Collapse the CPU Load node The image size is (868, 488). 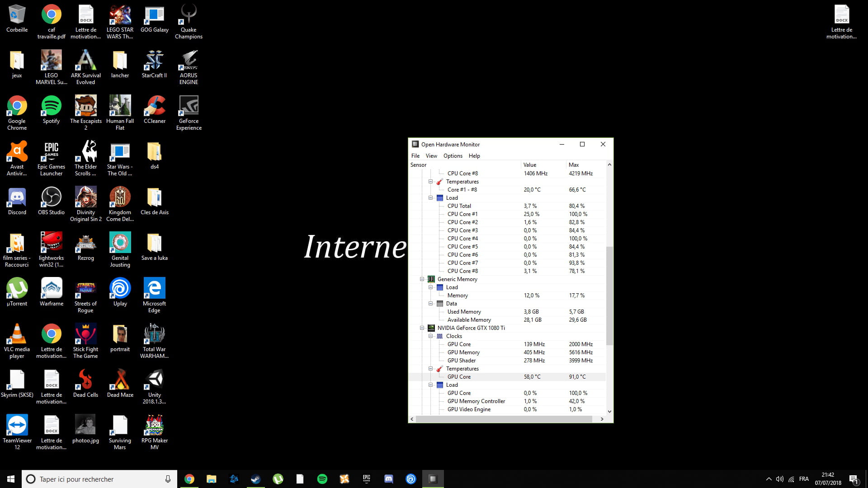(x=431, y=198)
